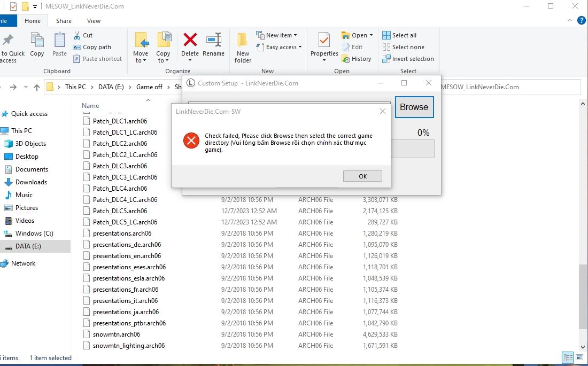Sort by the Name column header
This screenshot has width=588, height=366.
90,106
